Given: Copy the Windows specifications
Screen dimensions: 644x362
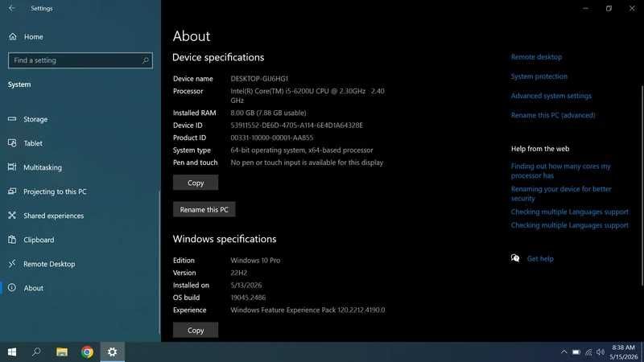Looking at the screenshot, I should coord(196,330).
